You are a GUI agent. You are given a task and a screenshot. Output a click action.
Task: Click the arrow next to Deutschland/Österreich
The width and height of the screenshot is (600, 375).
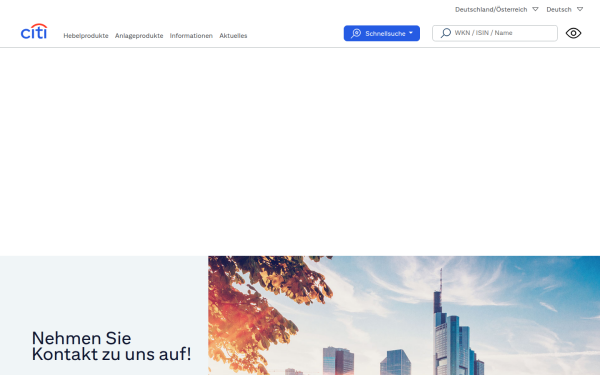(535, 9)
